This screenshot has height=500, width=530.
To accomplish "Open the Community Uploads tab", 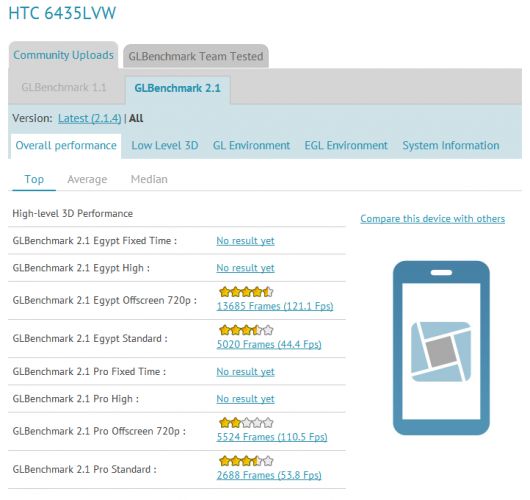I will click(64, 55).
